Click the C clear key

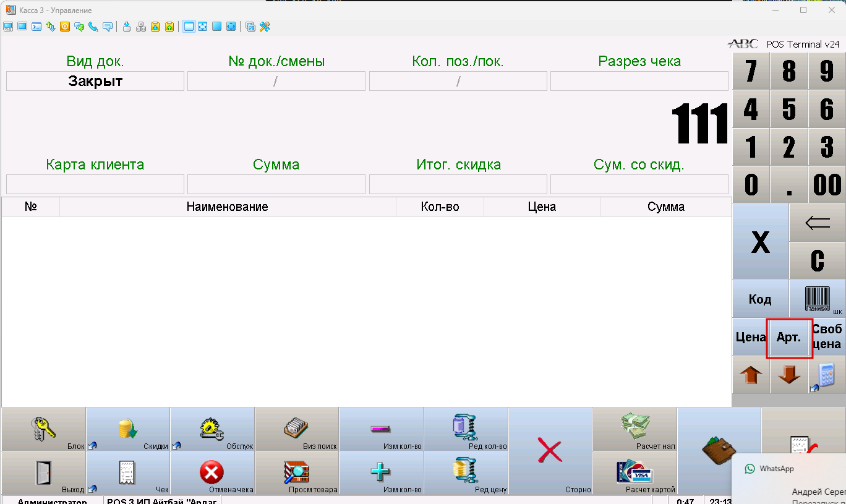point(818,261)
